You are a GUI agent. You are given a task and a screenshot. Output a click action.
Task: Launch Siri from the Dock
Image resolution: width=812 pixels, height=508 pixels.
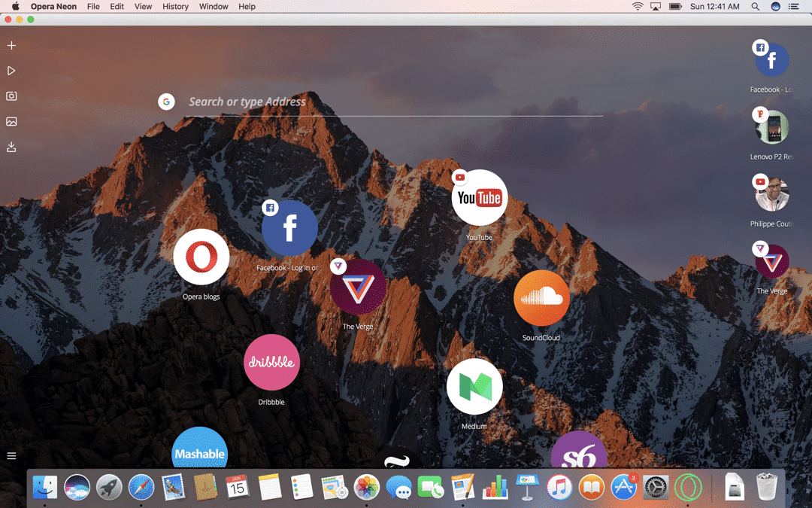77,487
